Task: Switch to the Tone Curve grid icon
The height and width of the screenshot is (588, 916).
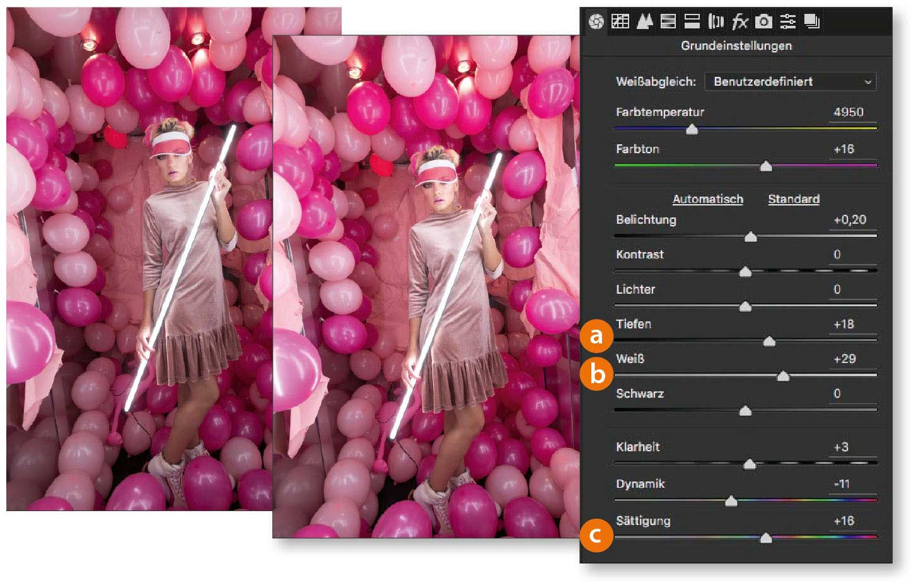Action: coord(620,21)
